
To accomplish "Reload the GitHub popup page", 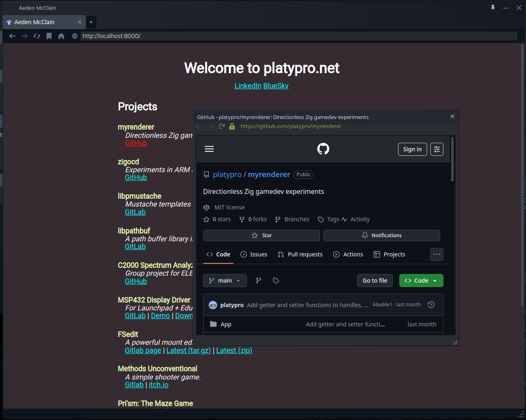I will (222, 126).
